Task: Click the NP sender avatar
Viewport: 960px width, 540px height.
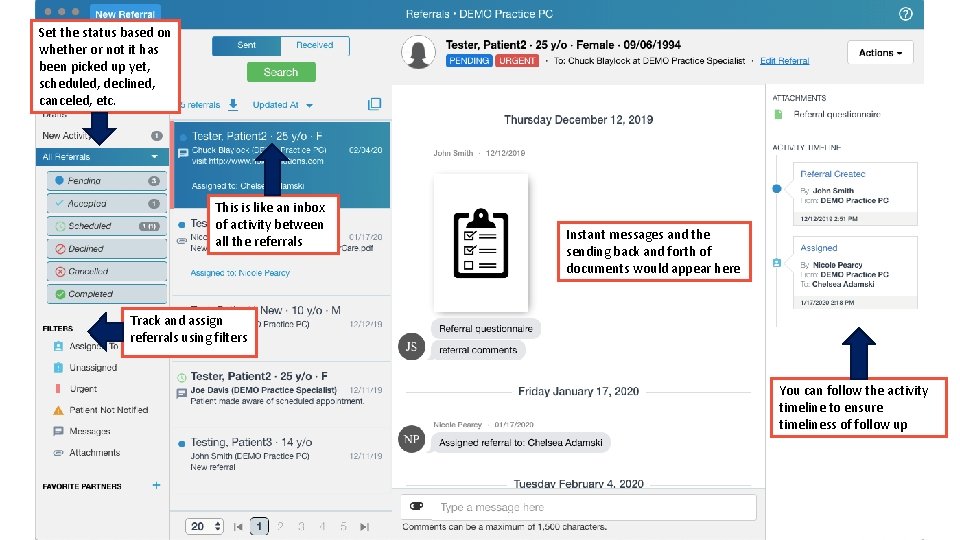Action: 411,439
